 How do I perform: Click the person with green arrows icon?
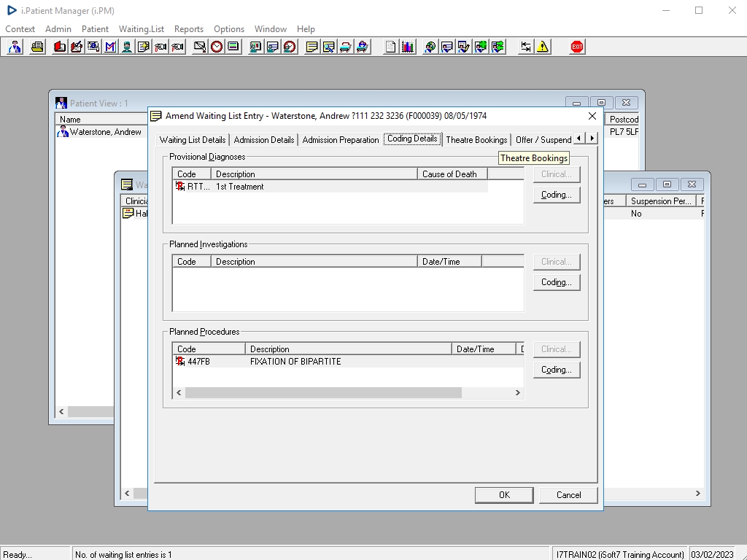click(x=498, y=47)
